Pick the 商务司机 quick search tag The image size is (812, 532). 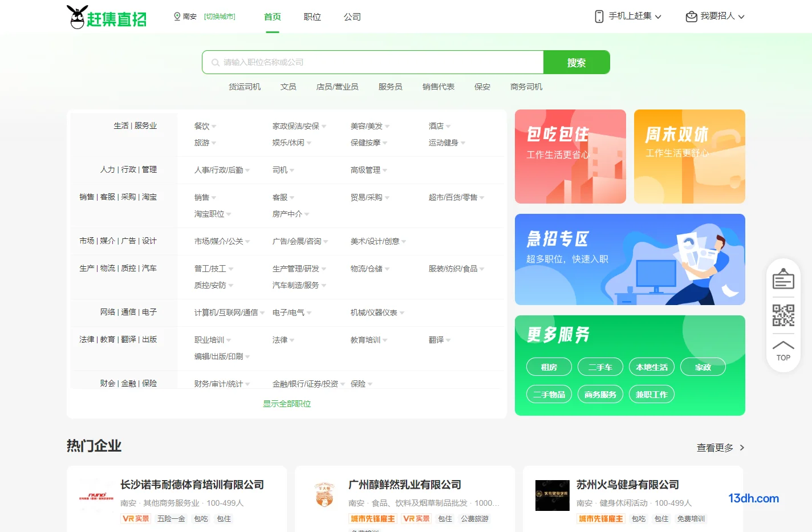pyautogui.click(x=526, y=87)
